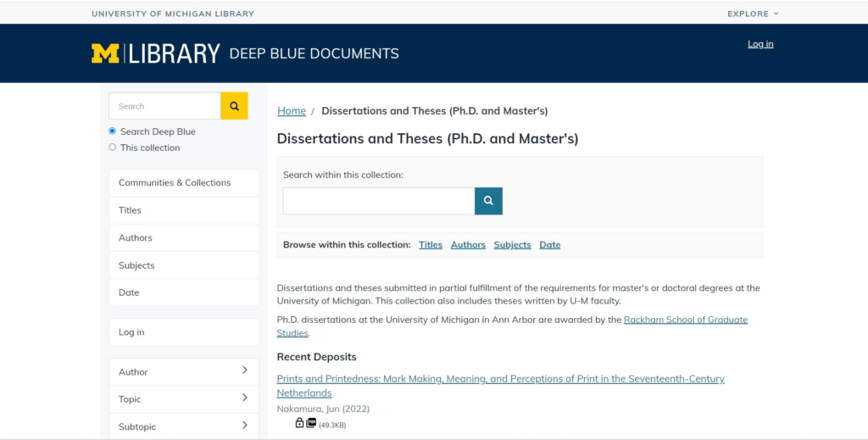Click Log in in the sidebar menu
Viewport: 868px width, 440px height.
[x=184, y=332]
